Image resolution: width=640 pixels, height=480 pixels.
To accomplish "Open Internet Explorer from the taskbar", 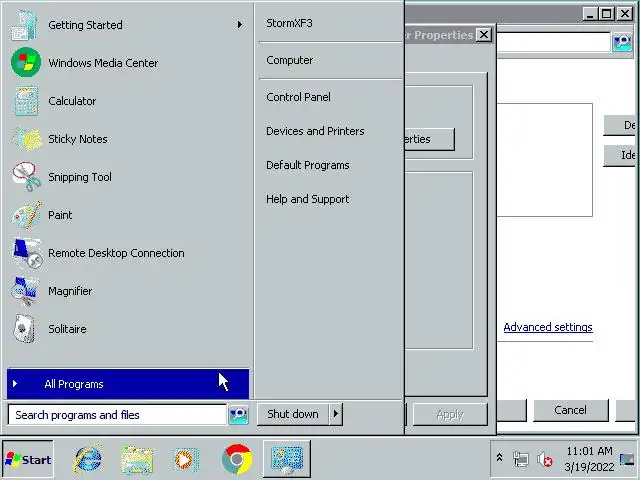I will [87, 460].
